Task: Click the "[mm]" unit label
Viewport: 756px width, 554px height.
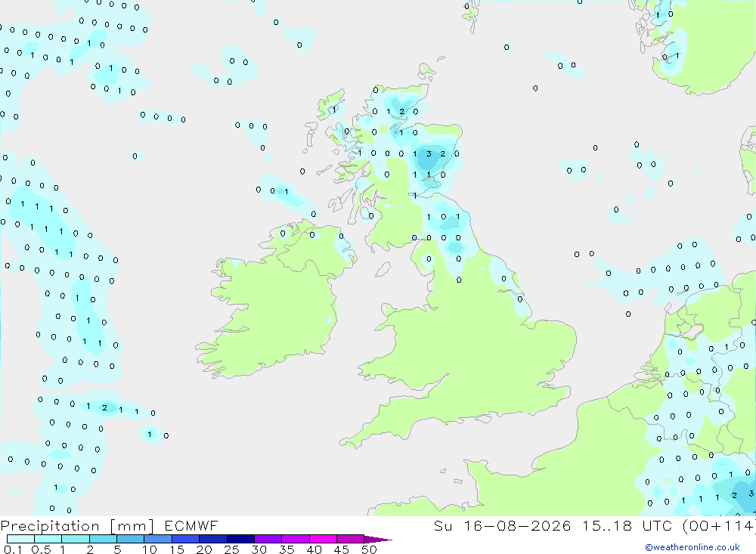Action: (132, 526)
